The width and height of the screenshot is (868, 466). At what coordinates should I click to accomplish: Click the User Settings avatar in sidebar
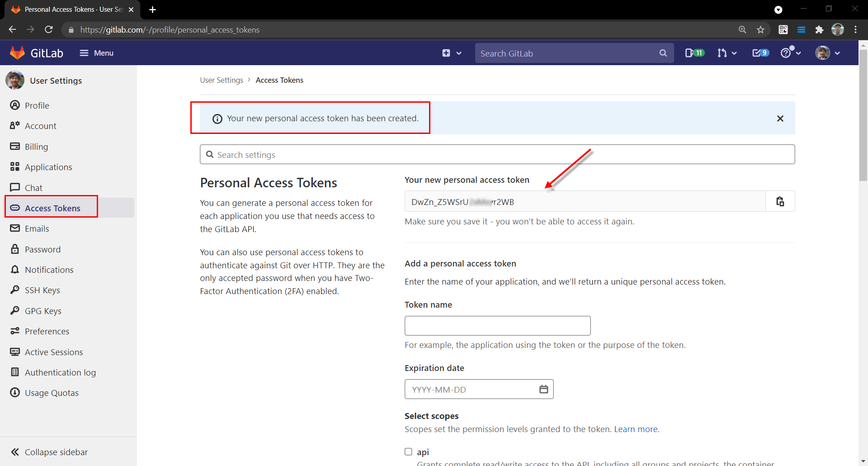(15, 81)
